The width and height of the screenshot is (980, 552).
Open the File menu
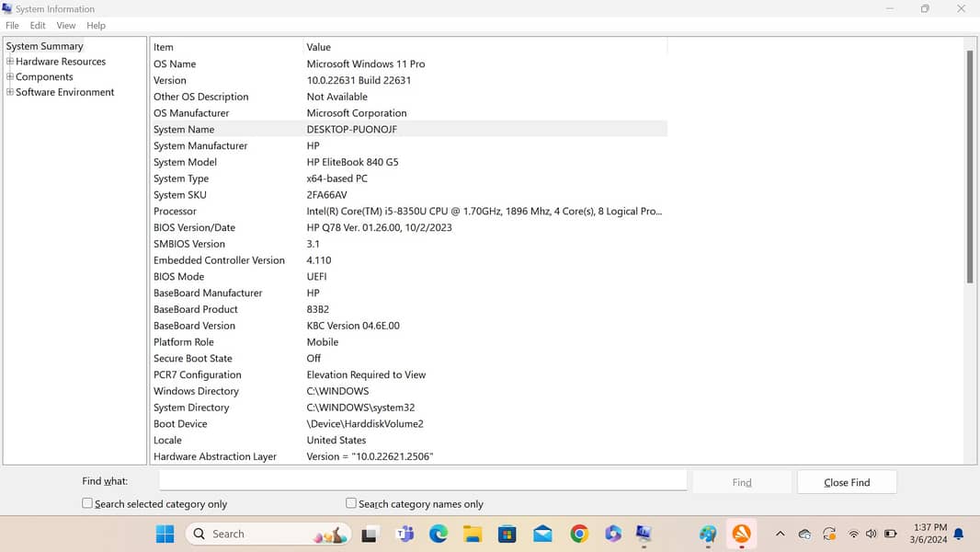[x=12, y=26]
